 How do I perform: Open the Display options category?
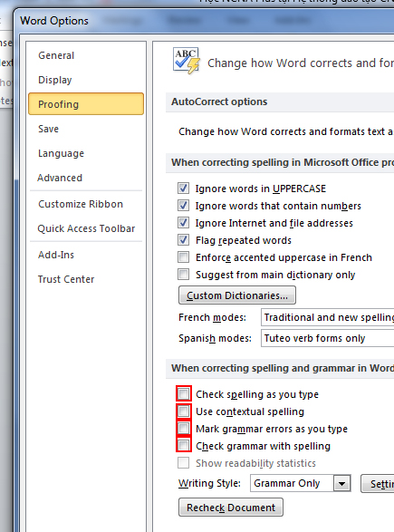(x=55, y=80)
